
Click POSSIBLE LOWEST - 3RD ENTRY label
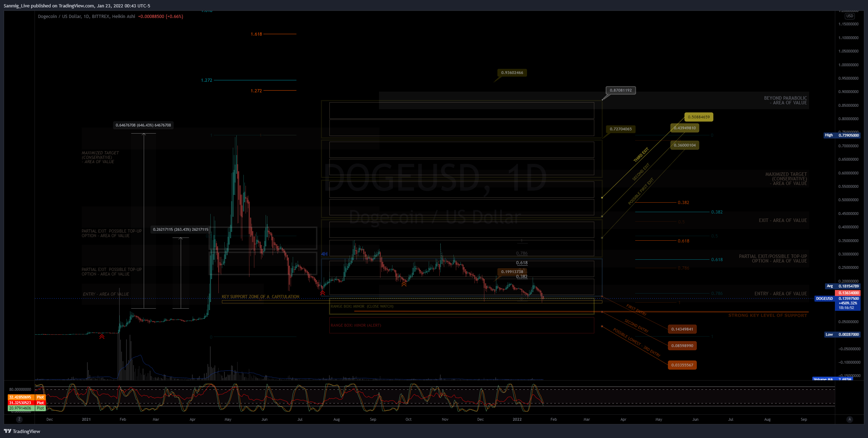coord(637,342)
